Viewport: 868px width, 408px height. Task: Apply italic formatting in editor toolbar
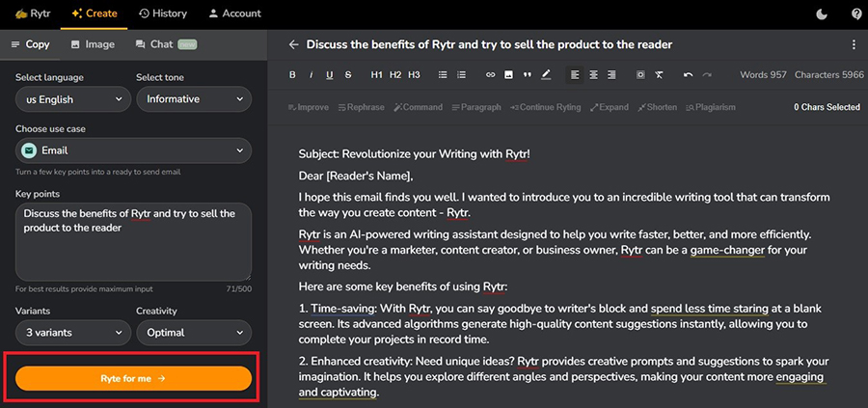click(x=311, y=75)
